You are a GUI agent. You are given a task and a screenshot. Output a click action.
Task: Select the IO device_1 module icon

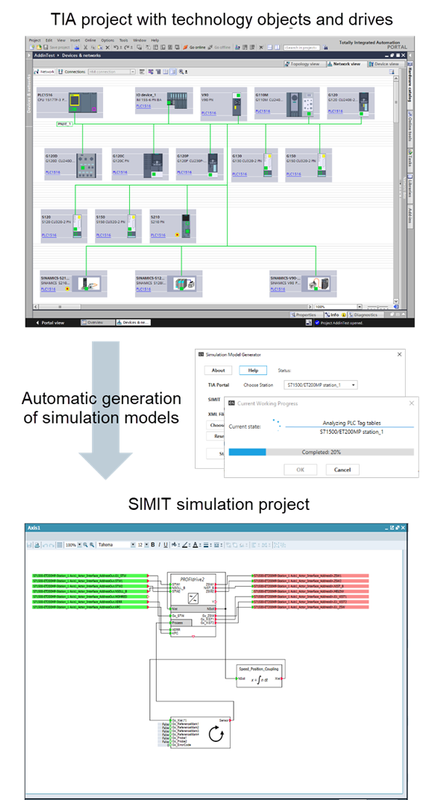pos(178,101)
